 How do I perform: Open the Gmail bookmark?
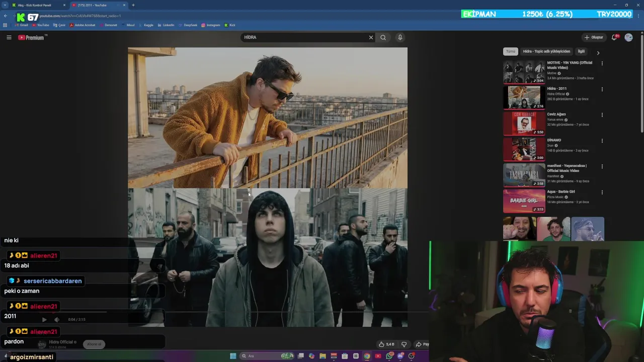[x=21, y=25]
